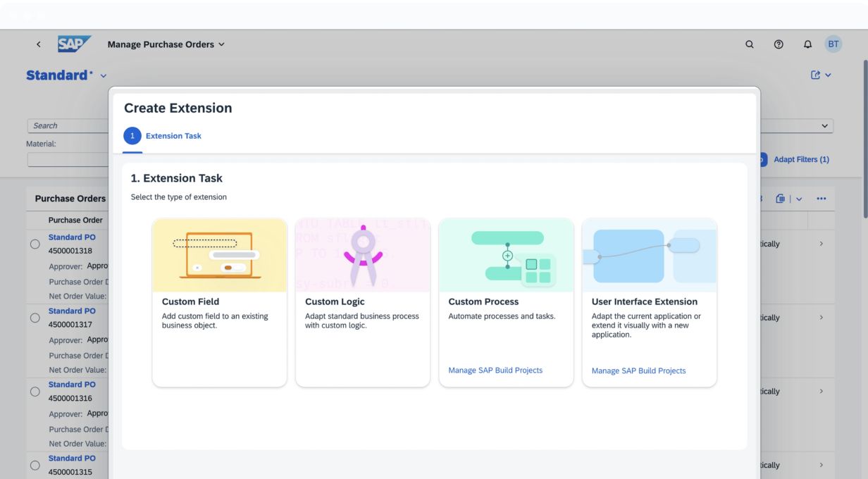The image size is (868, 479).
Task: Click the table more options ellipsis
Action: pos(821,199)
